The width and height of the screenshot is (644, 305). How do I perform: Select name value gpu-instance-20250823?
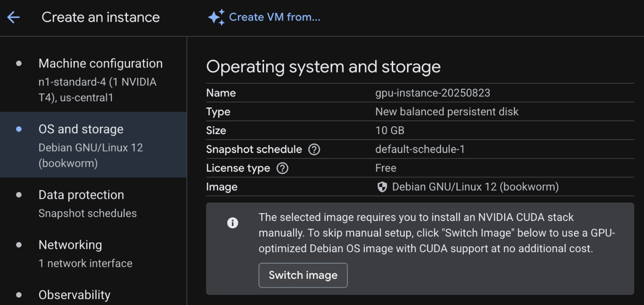[x=432, y=93]
